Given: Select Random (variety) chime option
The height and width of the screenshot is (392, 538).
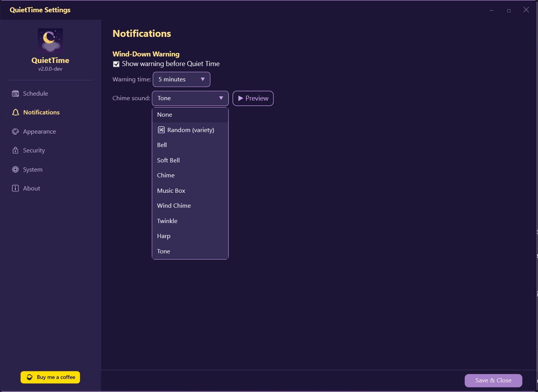Looking at the screenshot, I should [x=190, y=130].
